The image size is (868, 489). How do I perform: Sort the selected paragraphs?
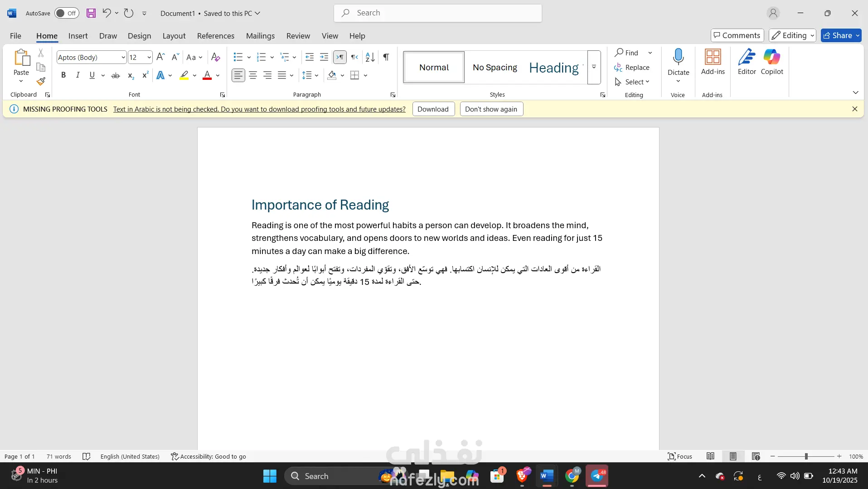click(x=370, y=57)
